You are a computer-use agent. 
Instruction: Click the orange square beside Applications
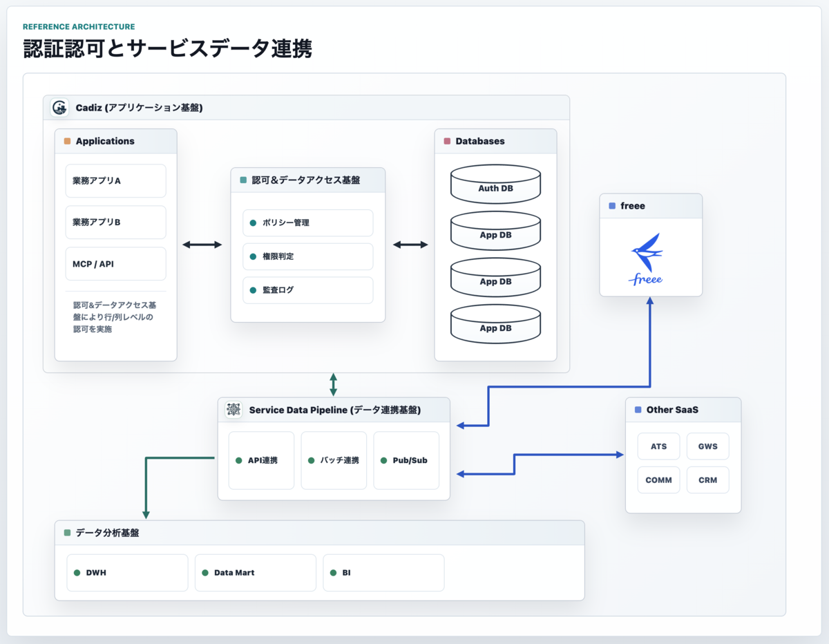(67, 141)
